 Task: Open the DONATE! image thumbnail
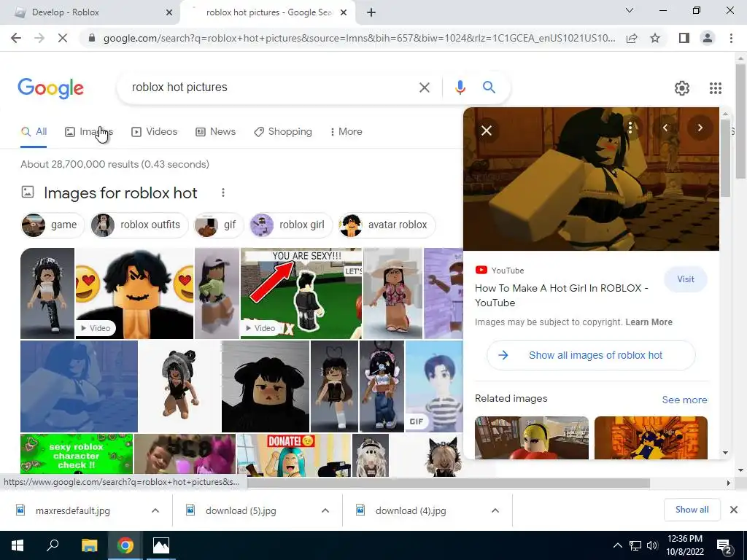coord(294,455)
